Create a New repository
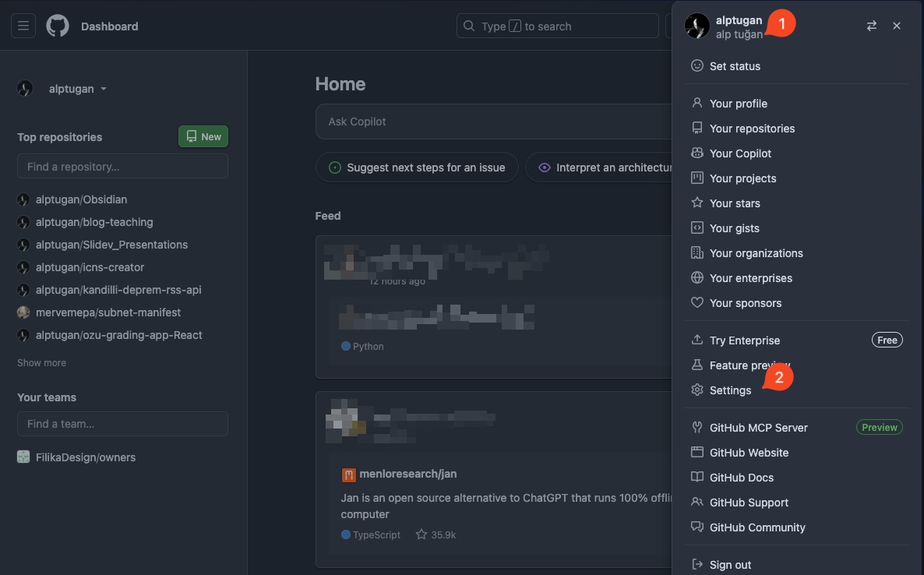924x575 pixels. (x=203, y=136)
